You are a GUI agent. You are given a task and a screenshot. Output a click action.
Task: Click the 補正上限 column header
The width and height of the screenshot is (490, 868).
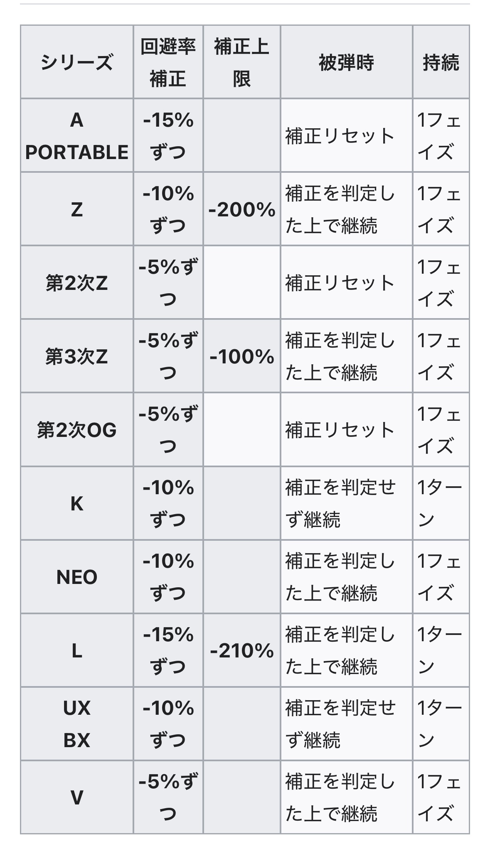[x=241, y=62]
